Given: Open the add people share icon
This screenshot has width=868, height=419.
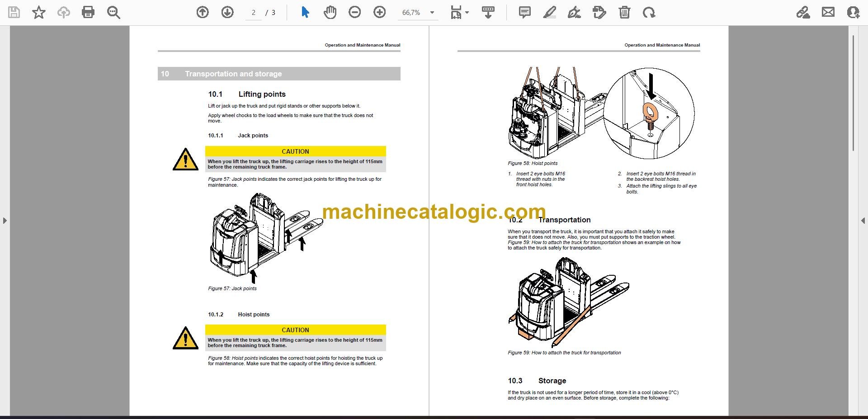Looking at the screenshot, I should click(853, 12).
